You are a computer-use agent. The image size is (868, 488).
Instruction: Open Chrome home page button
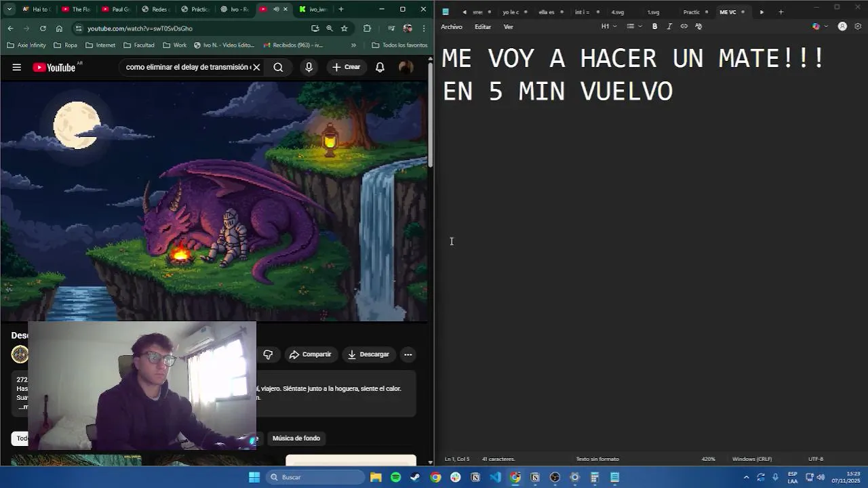click(x=59, y=28)
